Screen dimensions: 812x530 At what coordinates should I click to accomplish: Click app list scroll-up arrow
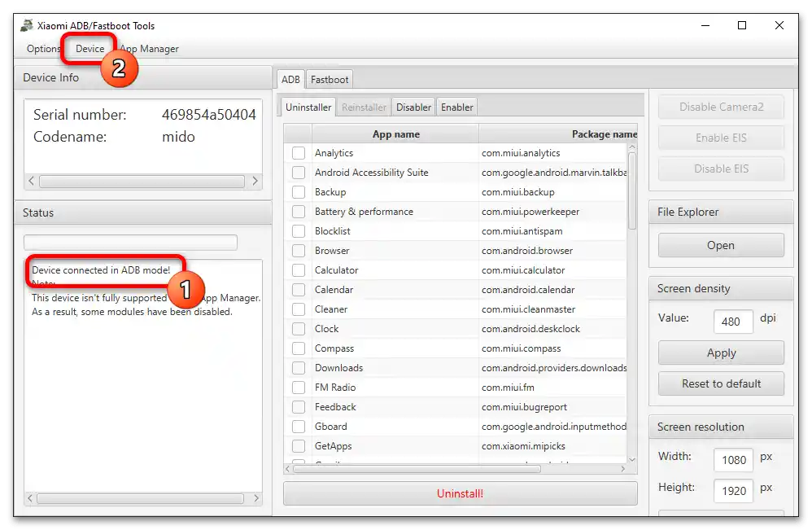(632, 147)
